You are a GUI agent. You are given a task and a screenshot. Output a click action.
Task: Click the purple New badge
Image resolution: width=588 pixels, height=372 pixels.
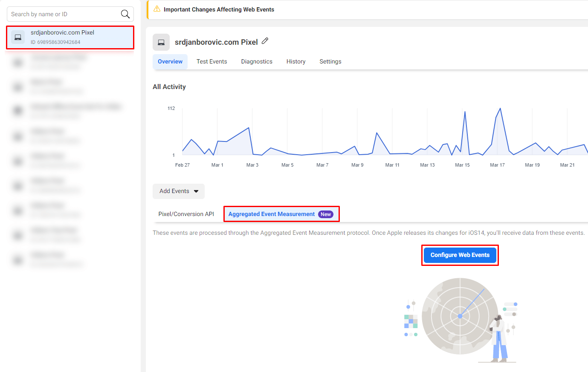[x=326, y=214]
